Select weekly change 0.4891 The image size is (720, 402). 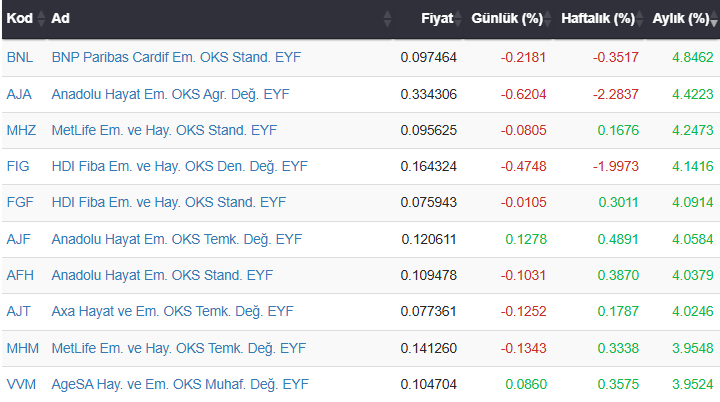click(618, 239)
